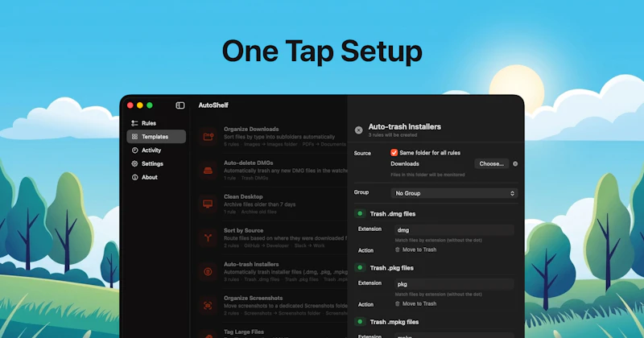This screenshot has height=338, width=644.
Task: Toggle the Trash .mpkg files rule
Action: 360,322
